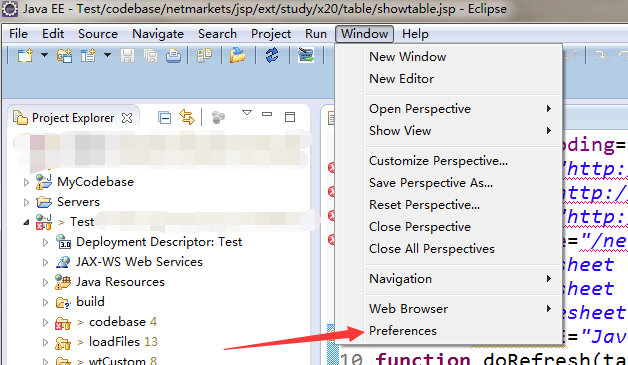Click the Save toolbar icon

127,56
